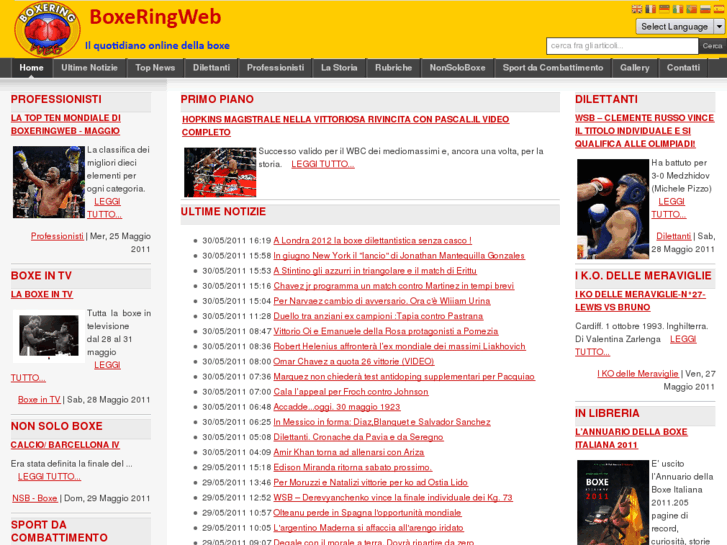This screenshot has width=727, height=545.
Task: Open the Dilettanti menu item
Action: point(211,68)
